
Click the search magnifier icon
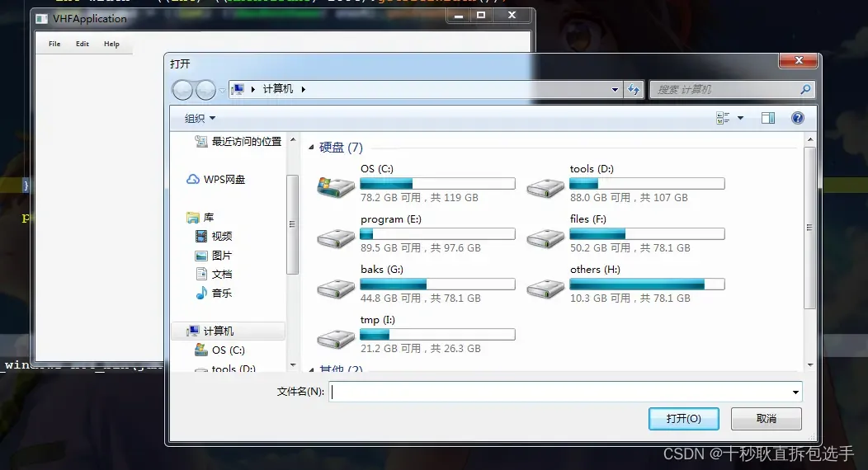pos(805,89)
